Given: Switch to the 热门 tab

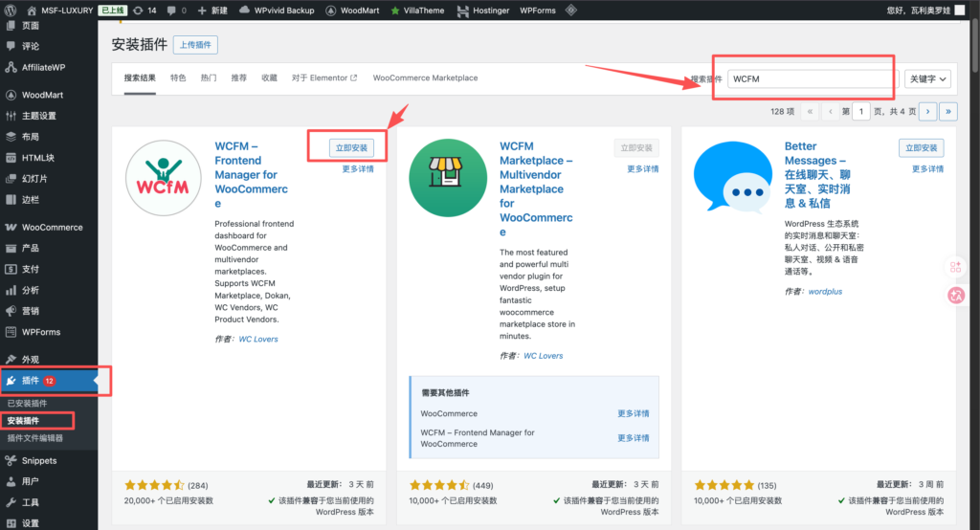Looking at the screenshot, I should pyautogui.click(x=209, y=78).
